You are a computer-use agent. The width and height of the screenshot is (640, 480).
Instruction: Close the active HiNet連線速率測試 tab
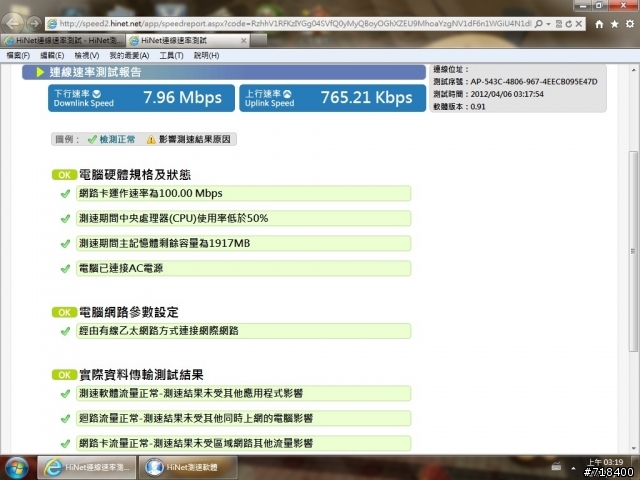[244, 41]
